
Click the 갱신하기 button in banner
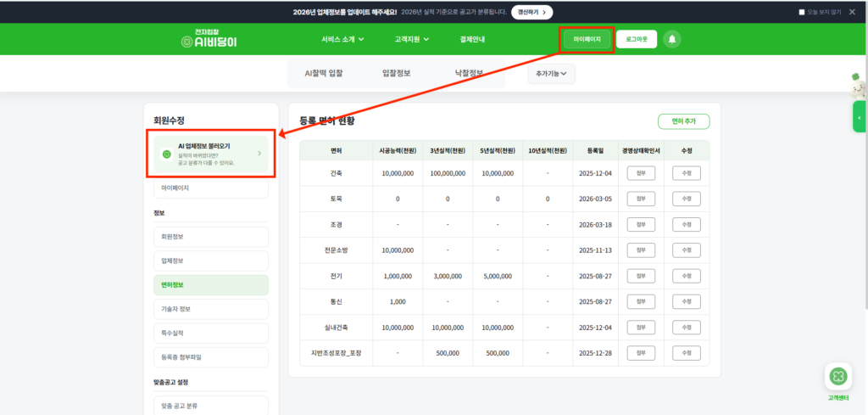tap(531, 12)
